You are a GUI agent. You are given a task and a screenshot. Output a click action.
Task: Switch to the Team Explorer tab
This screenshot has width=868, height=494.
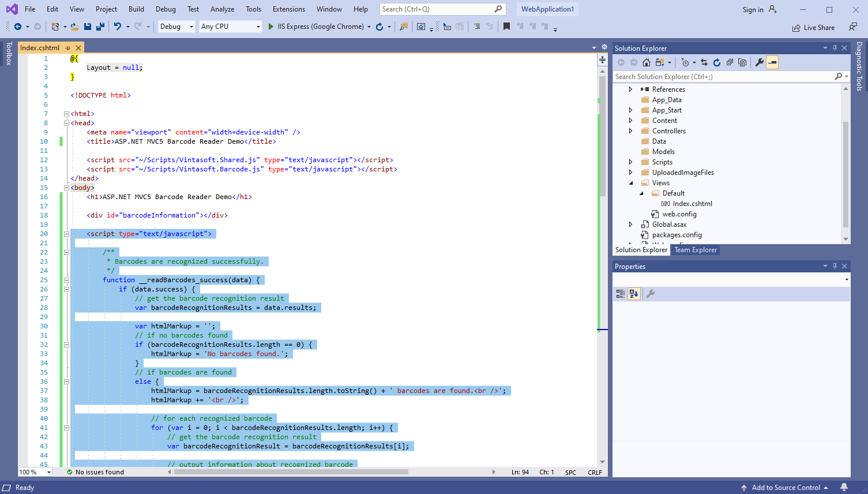pyautogui.click(x=696, y=250)
